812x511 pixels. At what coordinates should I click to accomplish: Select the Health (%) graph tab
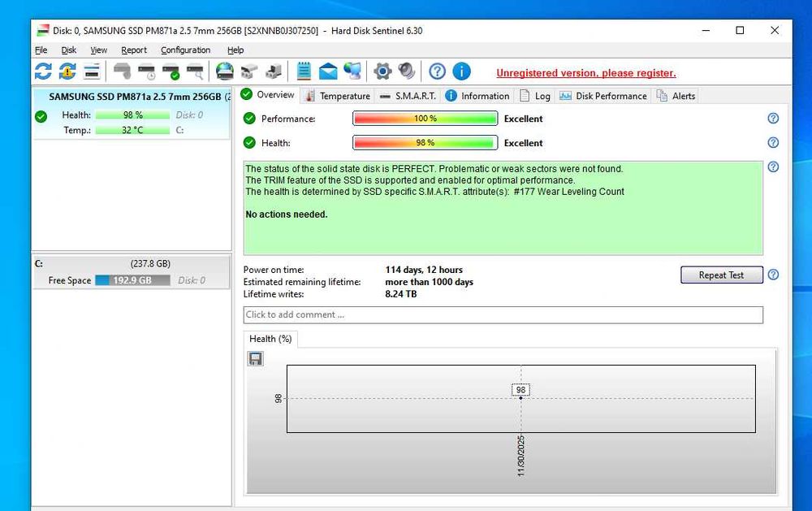click(270, 339)
